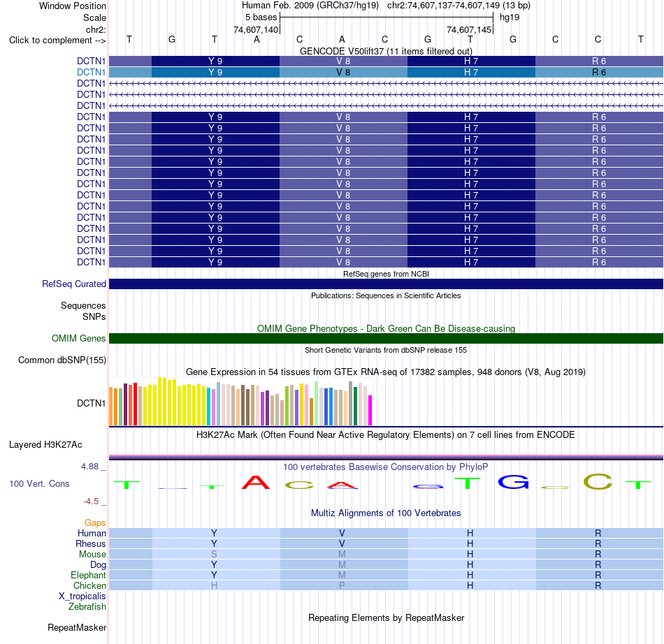The width and height of the screenshot is (664, 644).
Task: Click 'RefSeq genes from NCBI' title
Action: click(x=386, y=274)
